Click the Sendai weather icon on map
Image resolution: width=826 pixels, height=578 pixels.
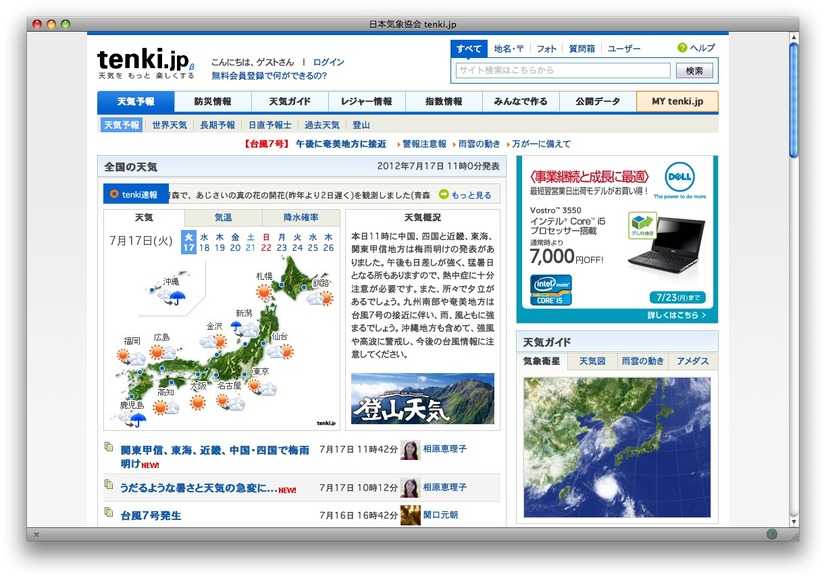click(280, 351)
